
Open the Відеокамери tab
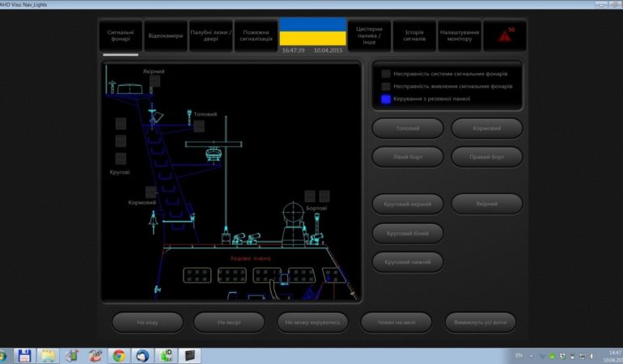tap(166, 36)
